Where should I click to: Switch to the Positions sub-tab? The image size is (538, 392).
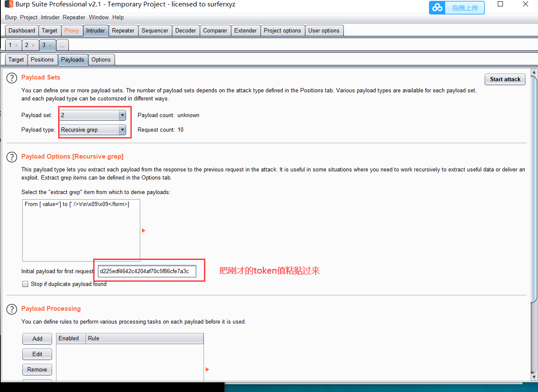(42, 60)
